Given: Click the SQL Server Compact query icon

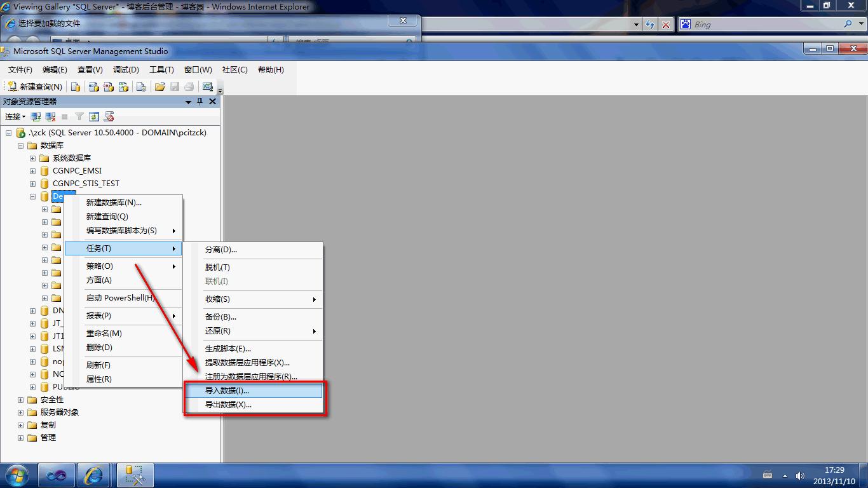Looking at the screenshot, I should [x=141, y=86].
